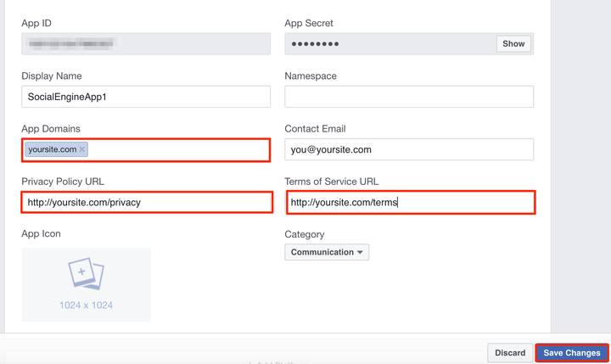Edit the Contact Email field
The image size is (611, 364).
tap(409, 149)
